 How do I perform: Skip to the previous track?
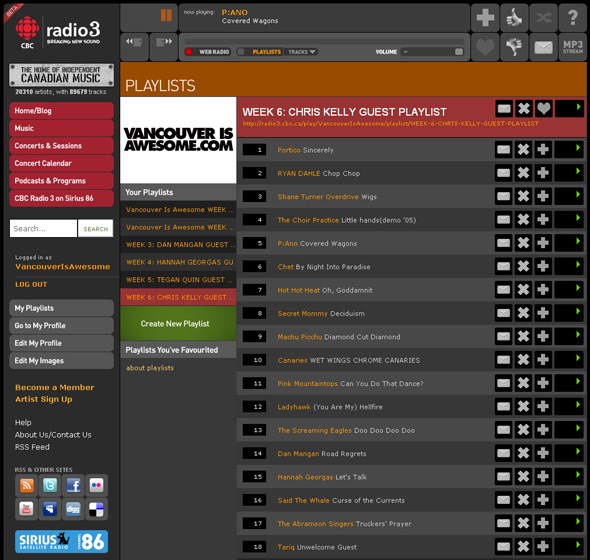click(134, 47)
